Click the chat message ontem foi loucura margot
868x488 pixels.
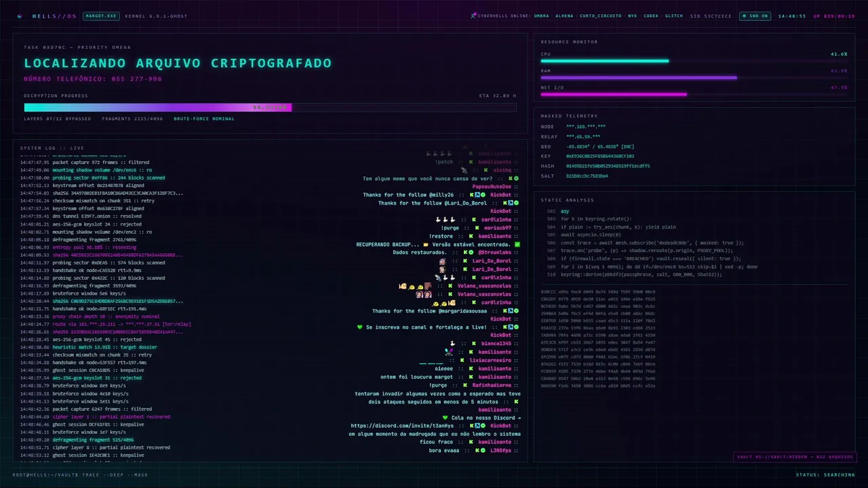coord(416,377)
